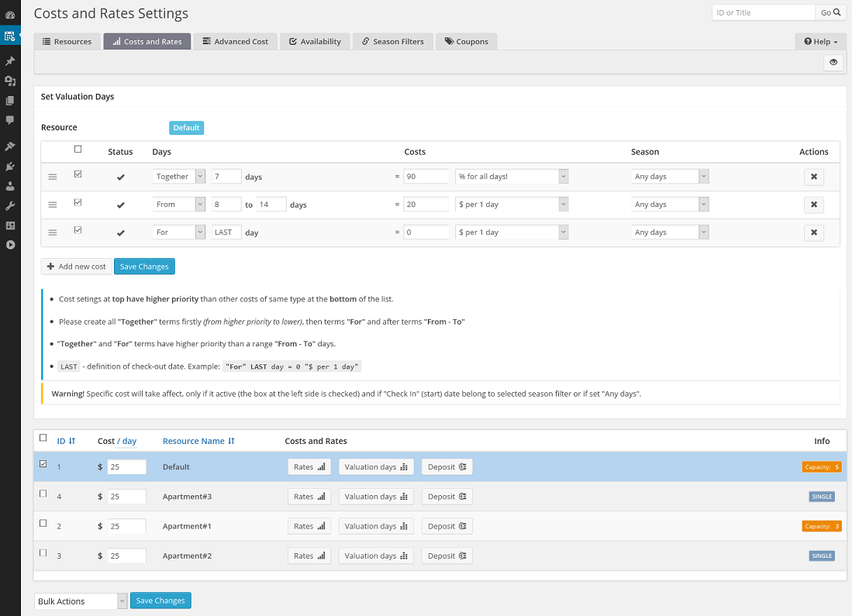Open the Dashboard sidebar icon
This screenshot has height=616, width=852.
click(10, 15)
